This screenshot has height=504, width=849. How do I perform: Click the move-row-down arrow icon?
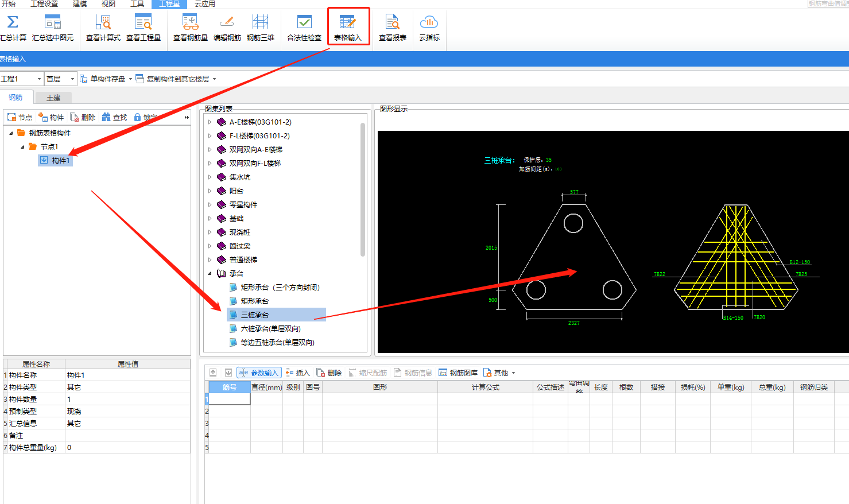pos(228,373)
